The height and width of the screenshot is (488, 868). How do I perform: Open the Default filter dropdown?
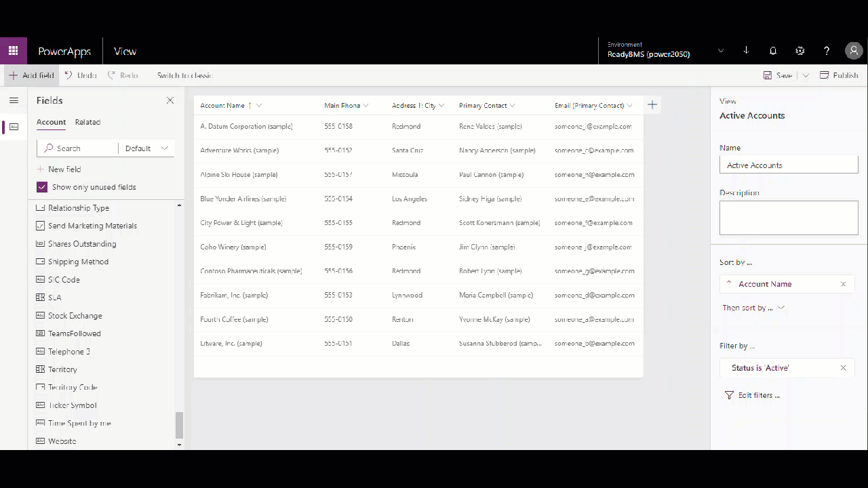pyautogui.click(x=146, y=148)
